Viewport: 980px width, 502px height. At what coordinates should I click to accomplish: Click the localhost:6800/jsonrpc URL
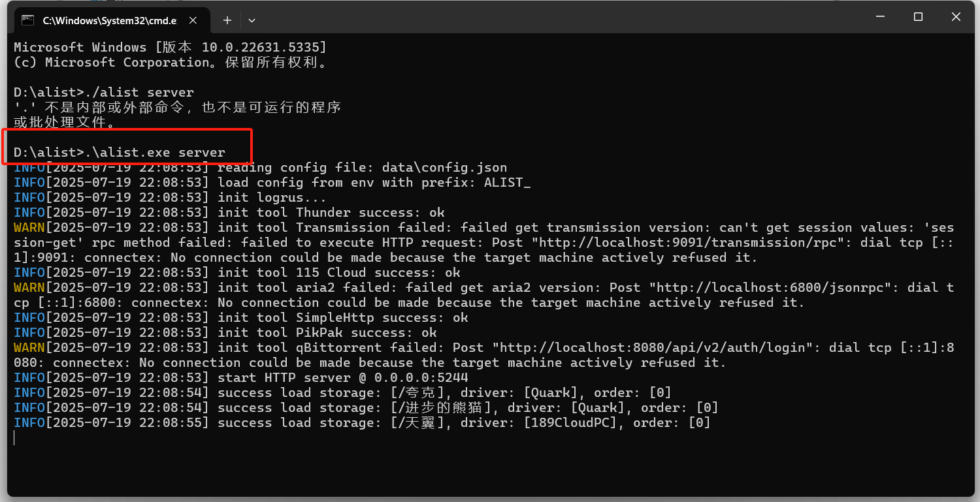tap(776, 287)
